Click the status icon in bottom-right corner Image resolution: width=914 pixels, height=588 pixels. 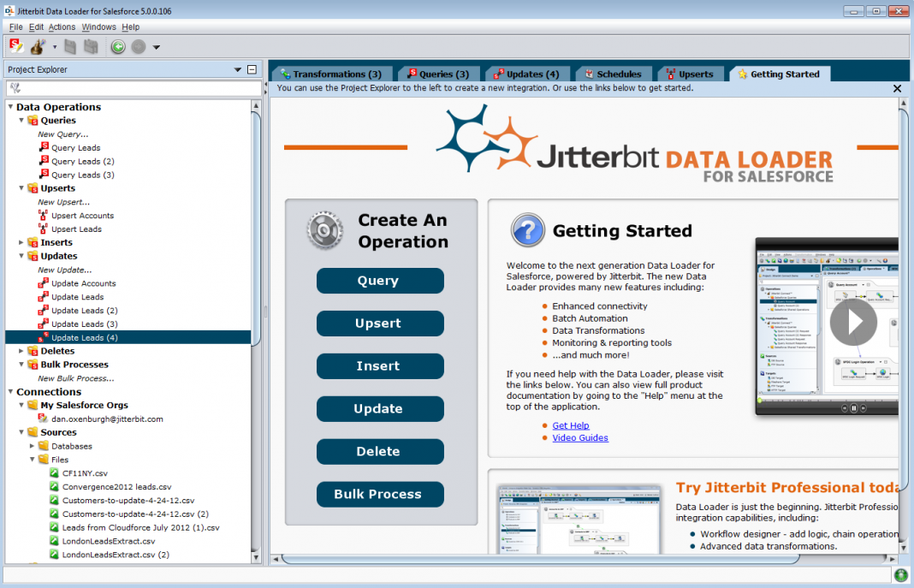tap(900, 574)
